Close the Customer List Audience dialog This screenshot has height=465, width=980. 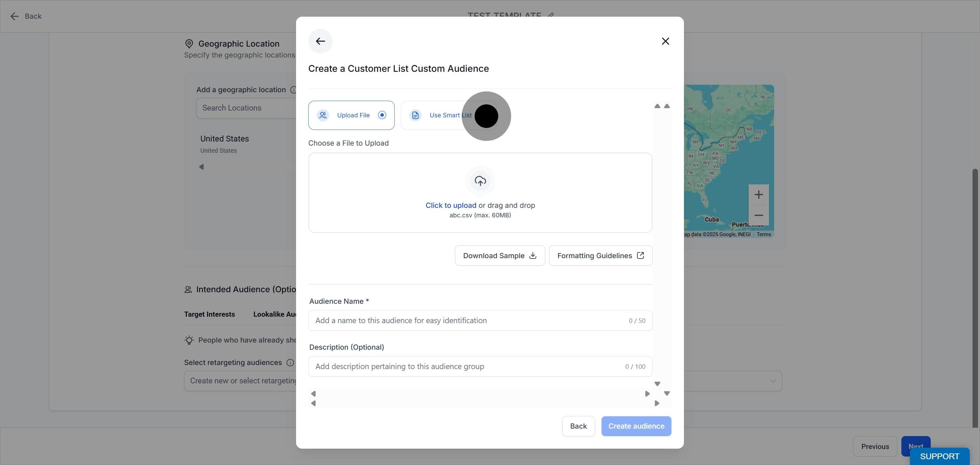665,41
